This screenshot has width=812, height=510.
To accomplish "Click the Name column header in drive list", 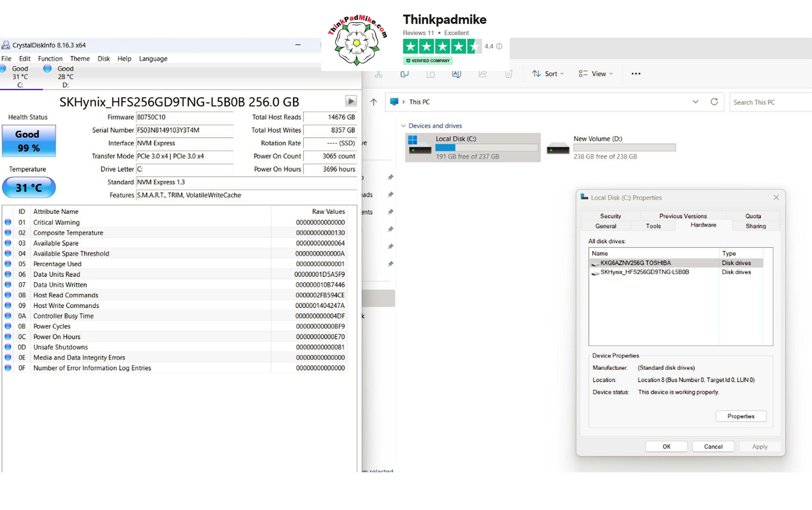I will click(x=654, y=253).
